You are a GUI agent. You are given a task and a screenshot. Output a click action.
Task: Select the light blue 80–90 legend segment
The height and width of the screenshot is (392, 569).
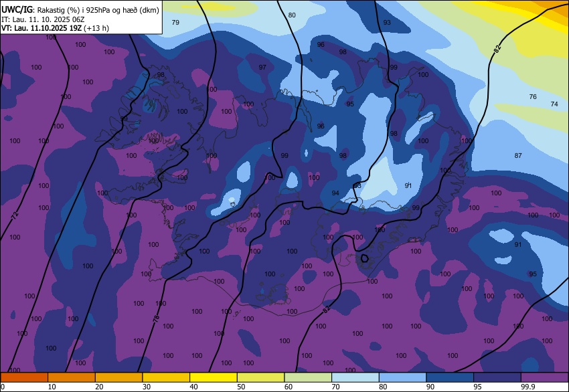coord(403,377)
